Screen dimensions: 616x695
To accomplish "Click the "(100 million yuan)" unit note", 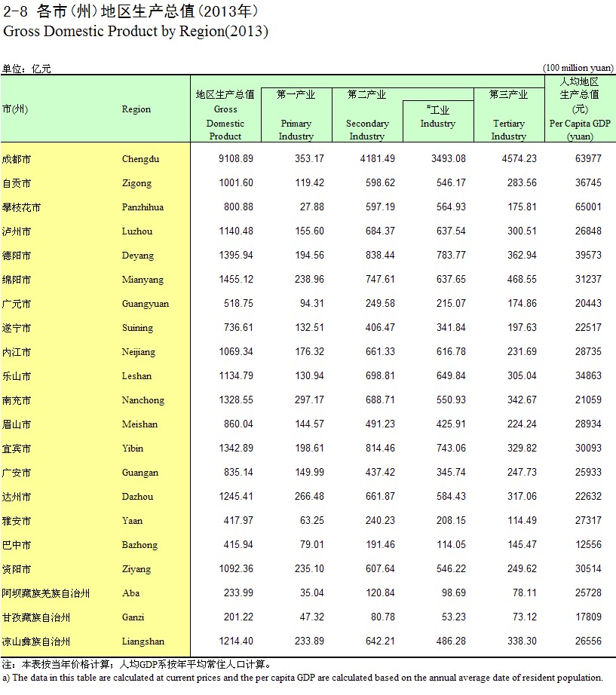I will coord(578,68).
